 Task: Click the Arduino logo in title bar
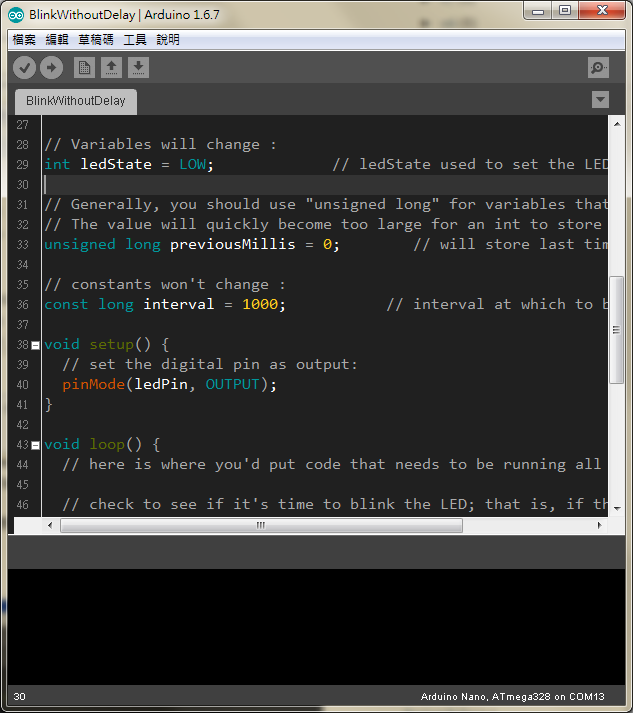(16, 15)
